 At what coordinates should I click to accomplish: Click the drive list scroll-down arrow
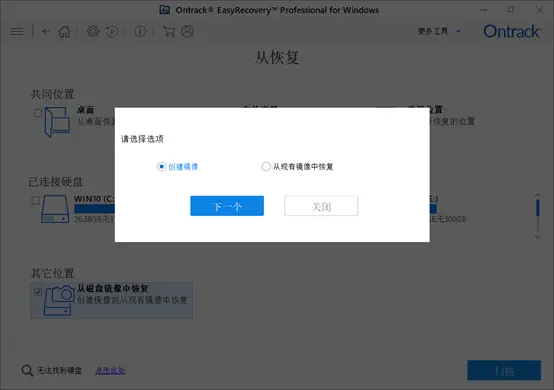[x=537, y=236]
